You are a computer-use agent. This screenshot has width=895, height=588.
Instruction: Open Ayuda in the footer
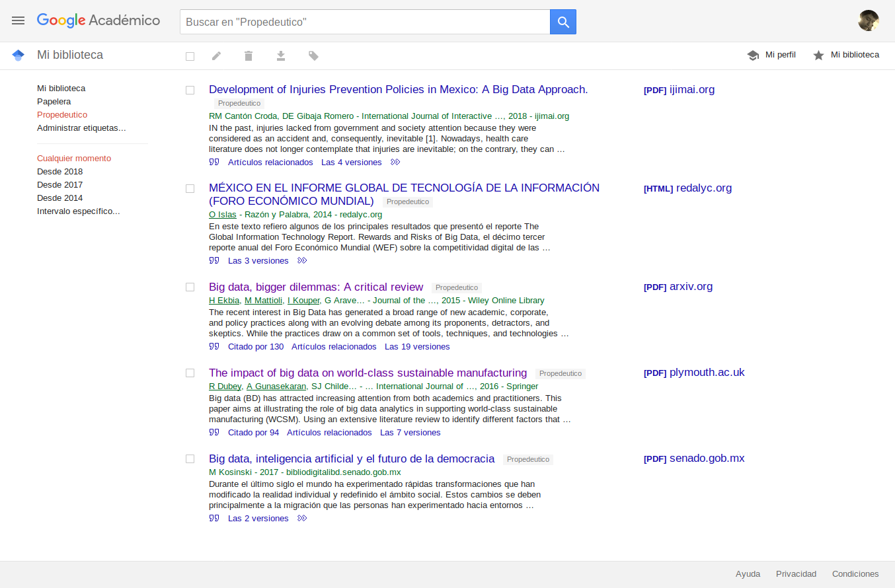point(748,573)
